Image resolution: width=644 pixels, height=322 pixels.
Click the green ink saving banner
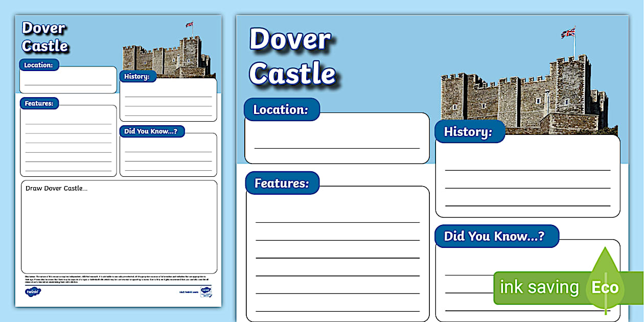pyautogui.click(x=539, y=287)
